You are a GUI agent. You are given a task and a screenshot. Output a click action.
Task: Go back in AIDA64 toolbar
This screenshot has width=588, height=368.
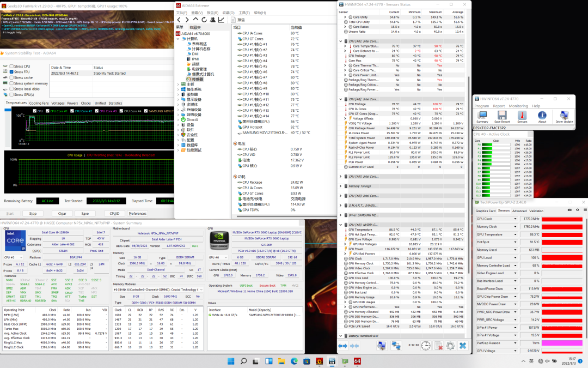(179, 20)
